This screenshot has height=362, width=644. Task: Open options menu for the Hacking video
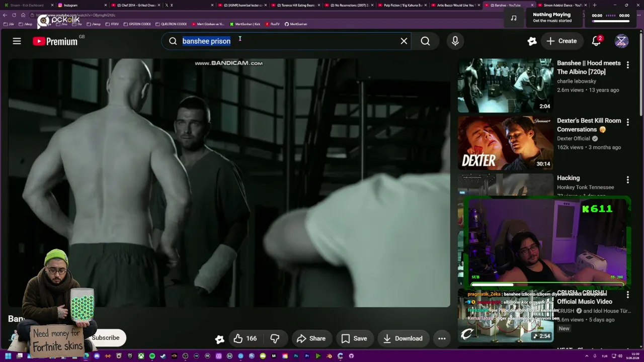coord(627,179)
